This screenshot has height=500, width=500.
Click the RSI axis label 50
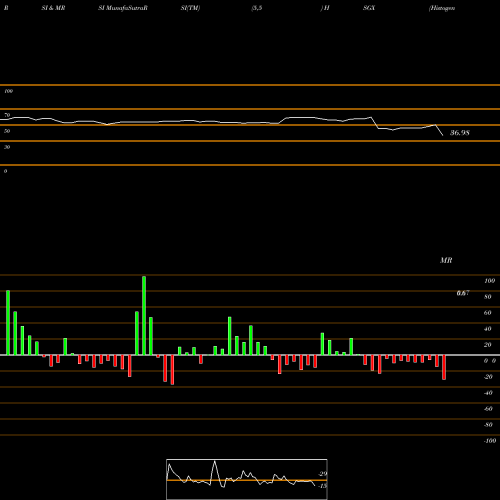click(7, 131)
